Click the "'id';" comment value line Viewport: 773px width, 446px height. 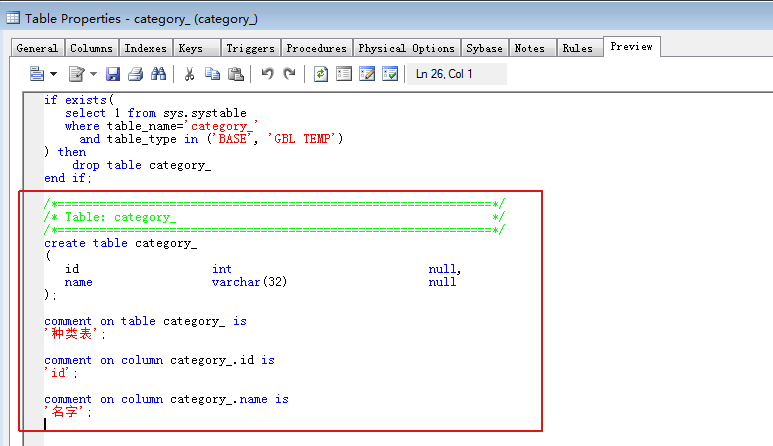tap(61, 373)
